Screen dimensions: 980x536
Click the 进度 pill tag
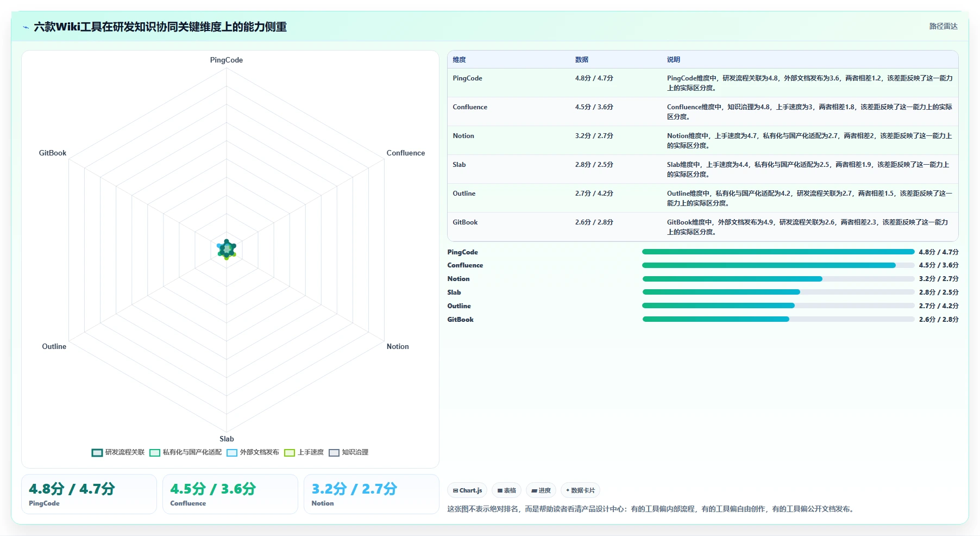pyautogui.click(x=541, y=490)
